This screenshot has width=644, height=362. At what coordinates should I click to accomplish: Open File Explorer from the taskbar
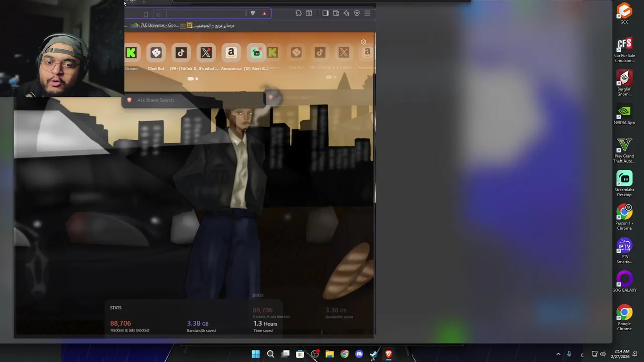[330, 354]
